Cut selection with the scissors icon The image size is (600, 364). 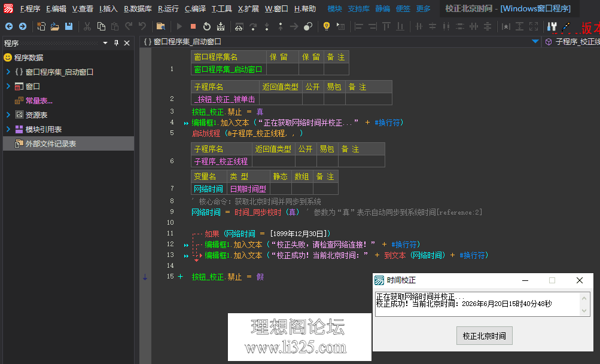87,26
